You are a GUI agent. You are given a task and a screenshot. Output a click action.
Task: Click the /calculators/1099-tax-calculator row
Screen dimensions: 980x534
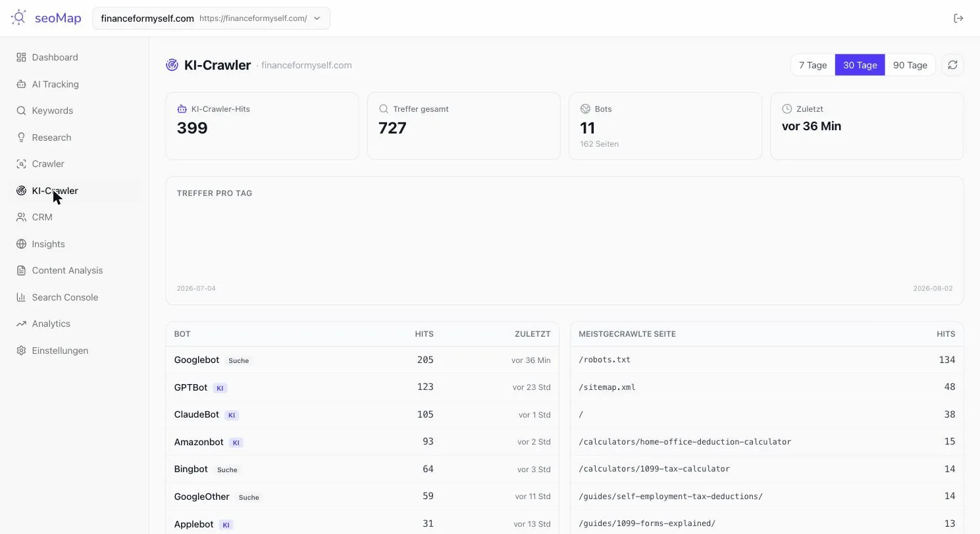767,469
